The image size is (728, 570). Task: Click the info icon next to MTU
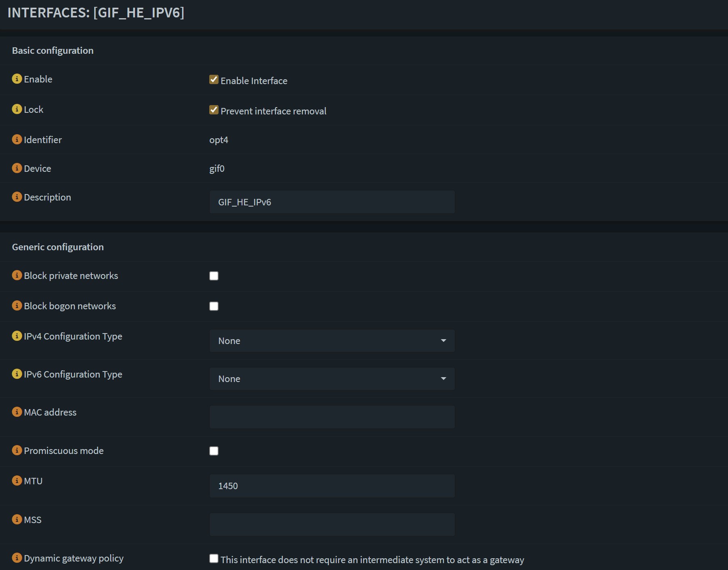[x=17, y=481]
